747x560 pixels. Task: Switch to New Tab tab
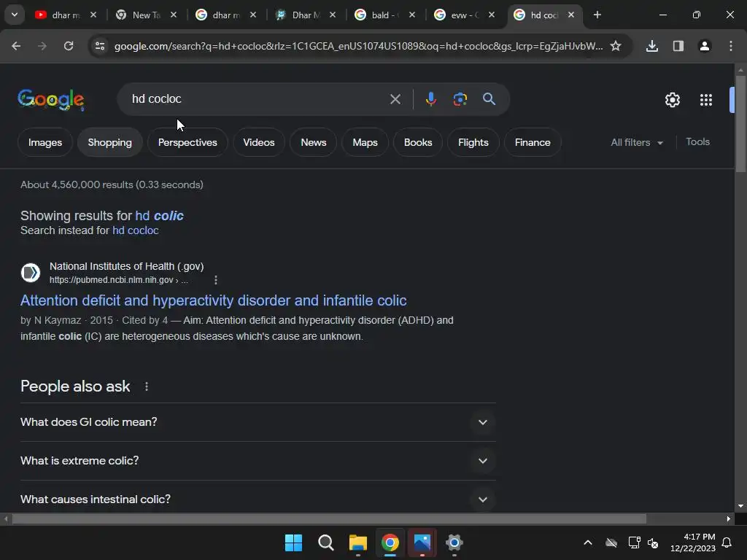[x=146, y=15]
